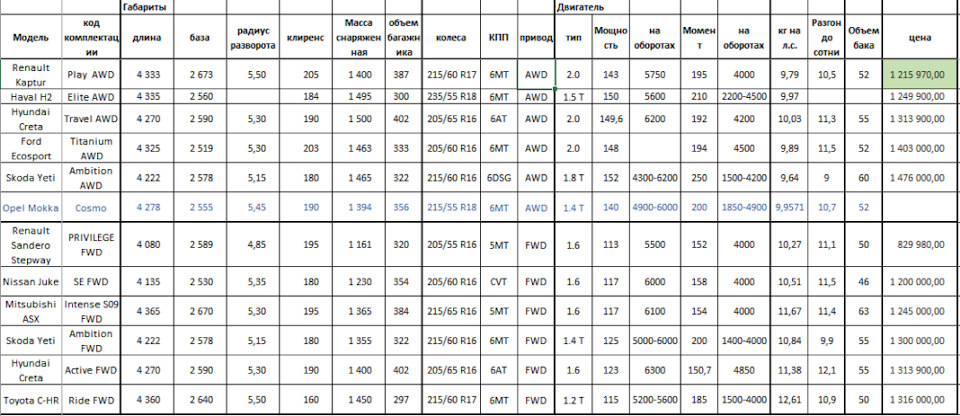Click the Toyota C-HR model cell

coord(31,399)
